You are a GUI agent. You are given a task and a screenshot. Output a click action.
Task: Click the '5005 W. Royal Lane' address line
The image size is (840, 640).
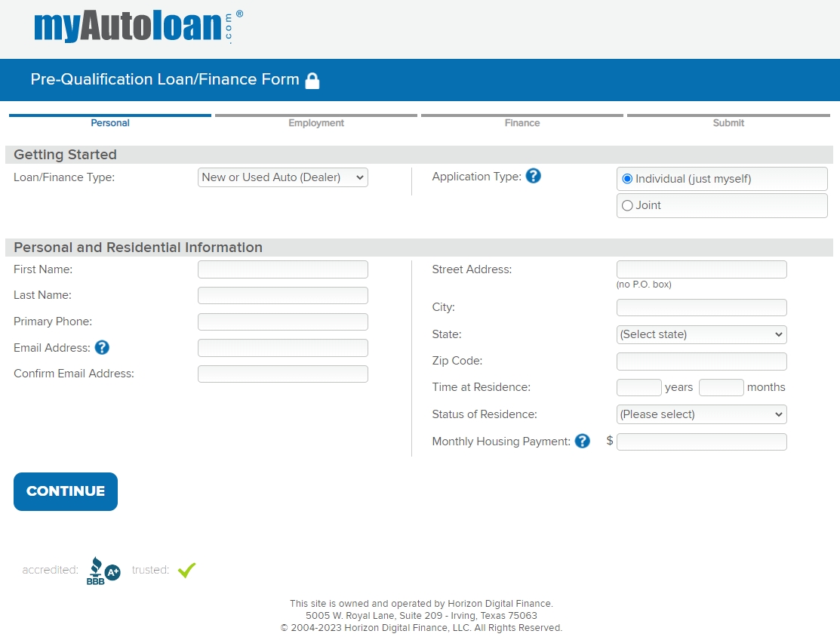point(421,616)
